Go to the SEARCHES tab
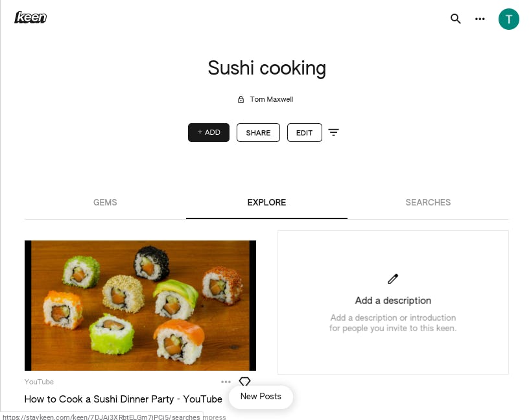The width and height of the screenshot is (531, 420). (x=428, y=202)
